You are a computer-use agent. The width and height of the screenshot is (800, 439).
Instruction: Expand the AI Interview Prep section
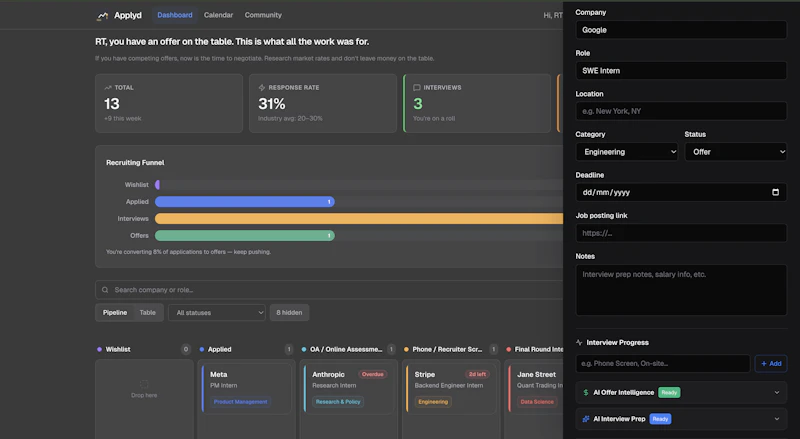(681, 419)
